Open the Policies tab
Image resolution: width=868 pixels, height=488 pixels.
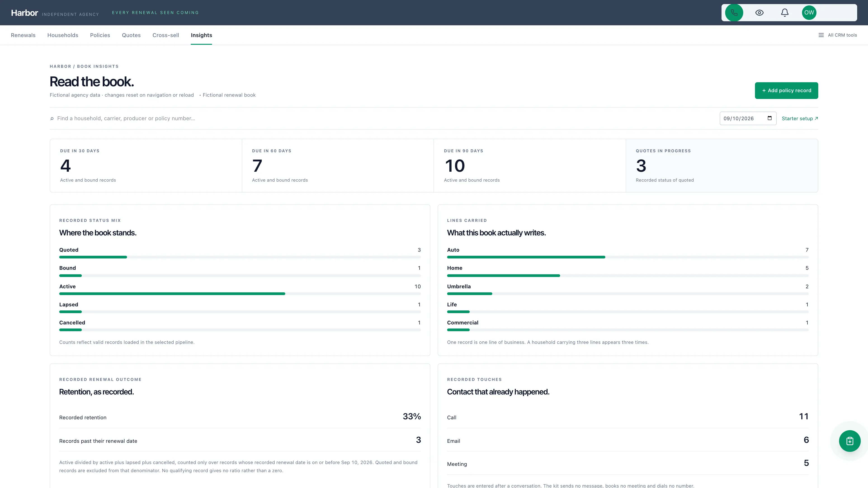coord(100,35)
